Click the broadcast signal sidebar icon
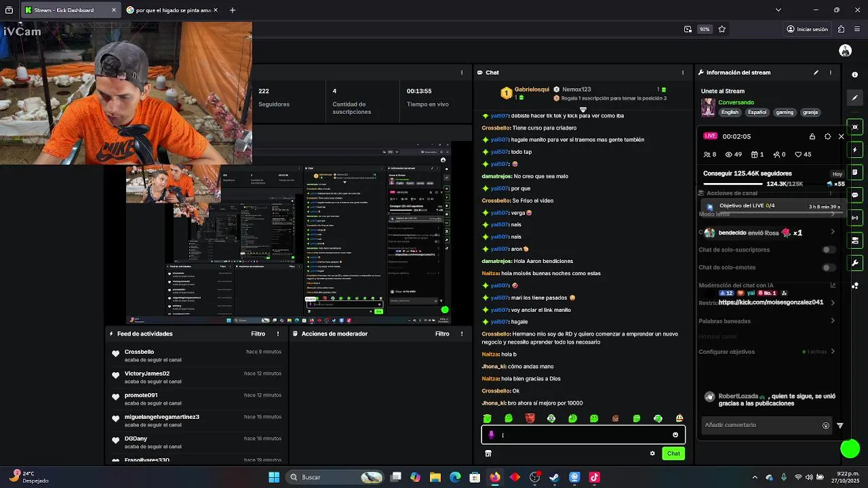Viewport: 868px width, 488px height. point(855,218)
